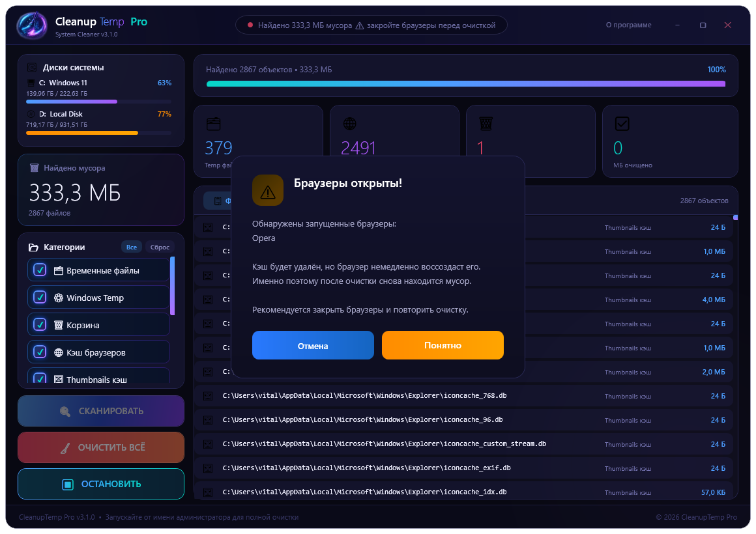Click trash icon above the 1 counter
Image resolution: width=756 pixels, height=534 pixels.
point(486,124)
